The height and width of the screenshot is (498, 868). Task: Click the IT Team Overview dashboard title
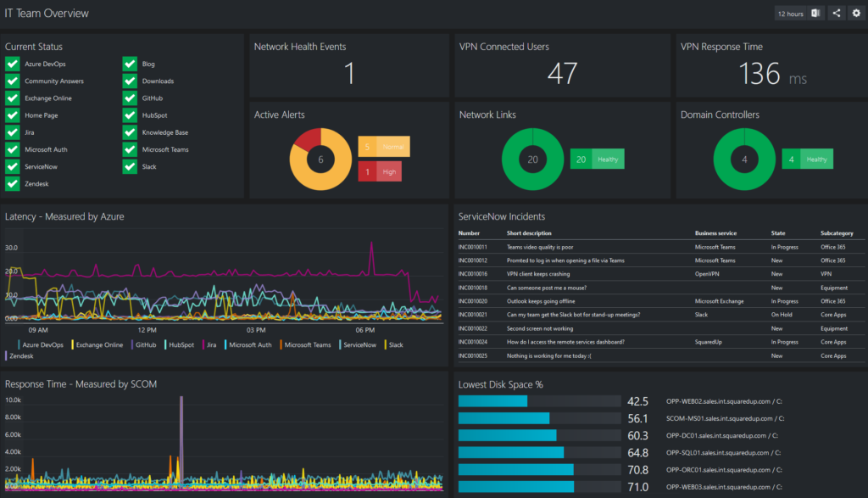[x=47, y=14]
